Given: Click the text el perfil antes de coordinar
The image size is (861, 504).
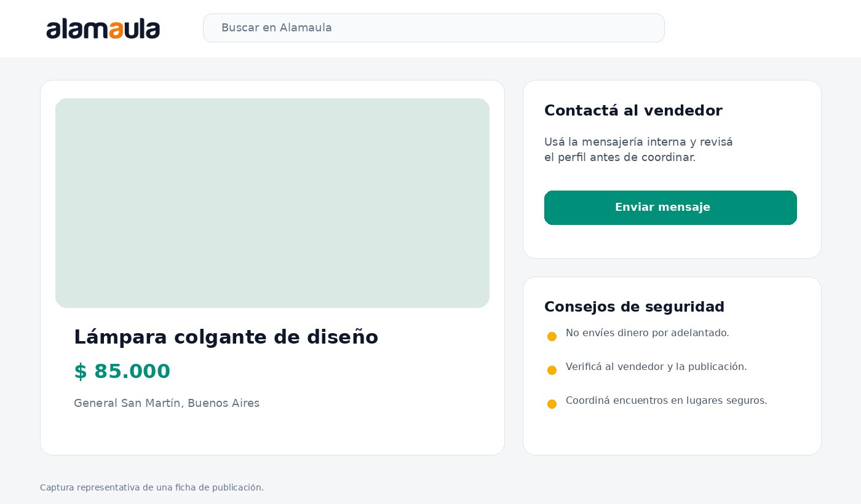Looking at the screenshot, I should [620, 157].
